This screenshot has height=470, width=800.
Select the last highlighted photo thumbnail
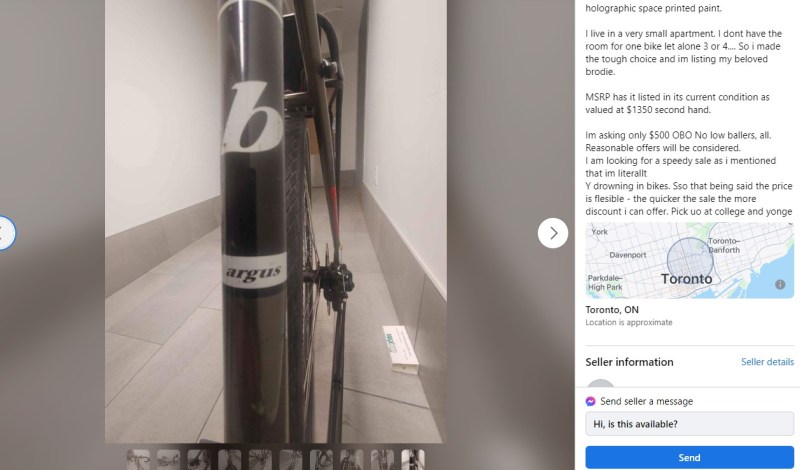tap(413, 459)
